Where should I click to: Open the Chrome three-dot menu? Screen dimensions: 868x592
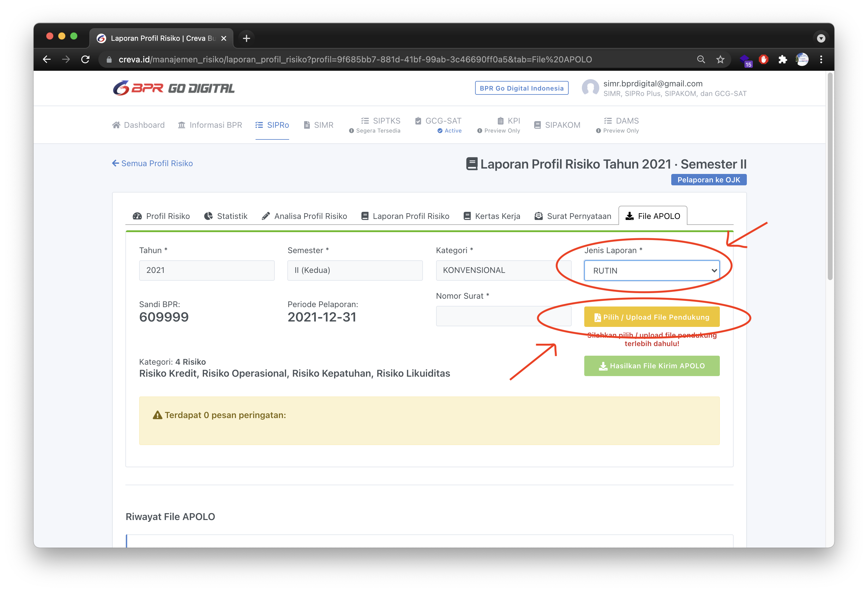821,59
